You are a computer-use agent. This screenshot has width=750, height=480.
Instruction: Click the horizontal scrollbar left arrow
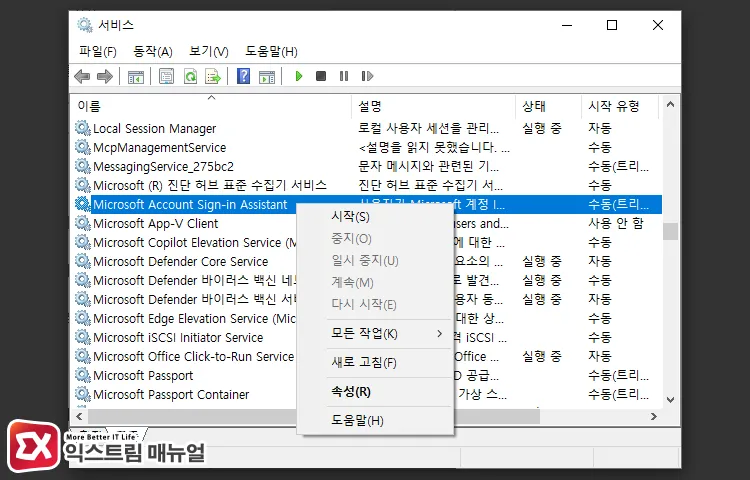(x=79, y=416)
